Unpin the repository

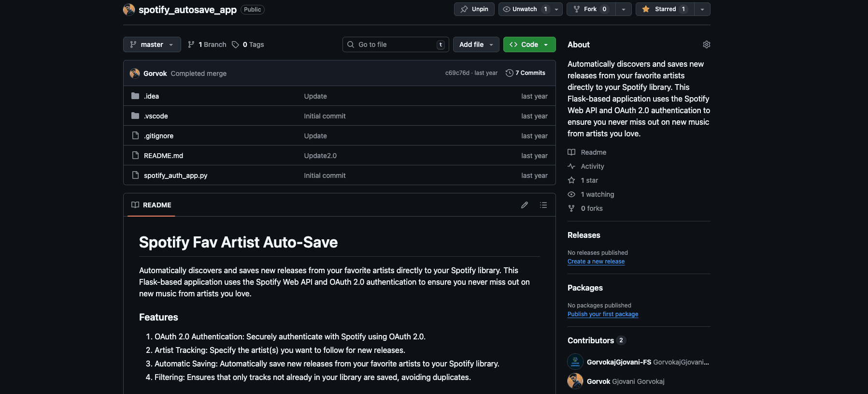click(474, 9)
